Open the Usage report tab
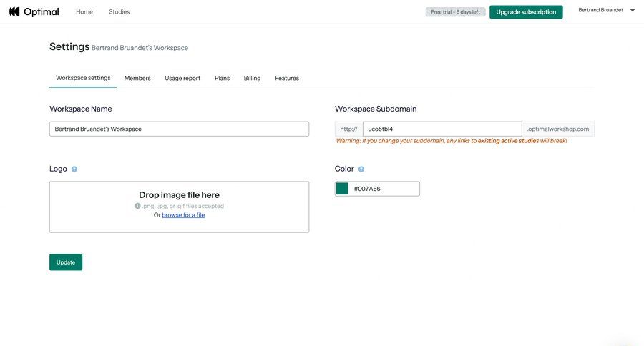The height and width of the screenshot is (346, 644). pos(182,78)
